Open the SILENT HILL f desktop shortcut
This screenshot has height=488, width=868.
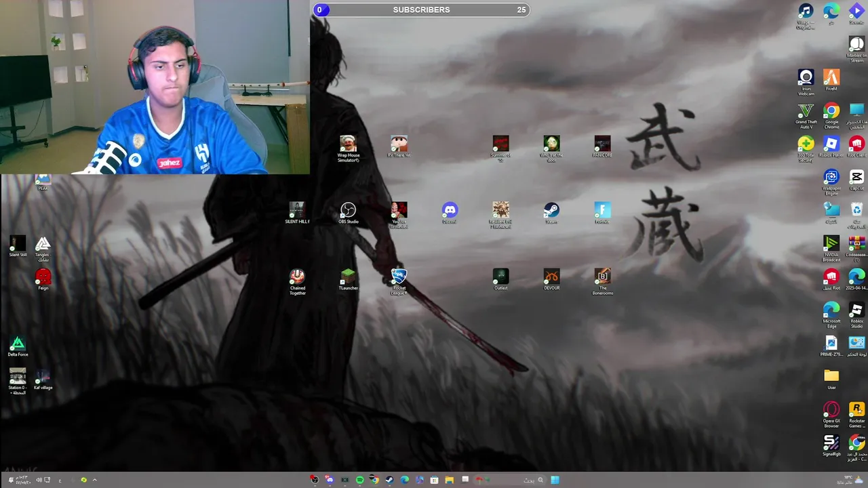(x=297, y=213)
